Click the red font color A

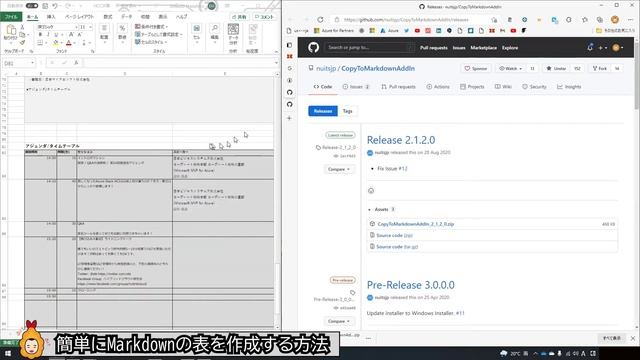tap(69, 43)
